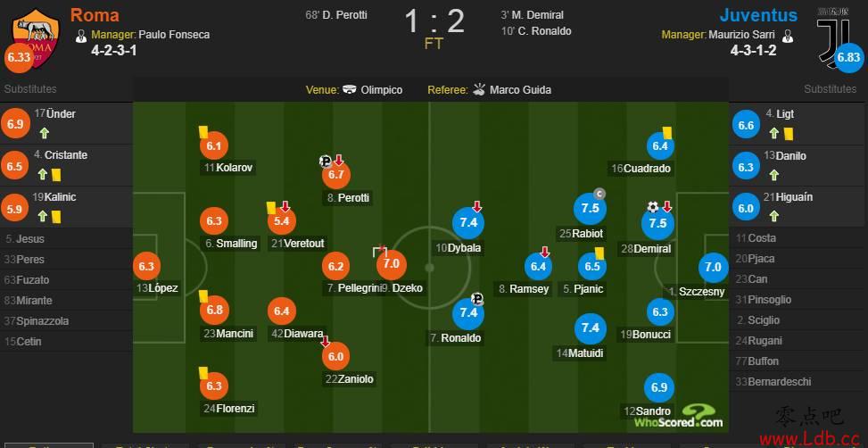Click the whistle icon beside Marco Guida
The height and width of the screenshot is (448, 868).
tap(479, 90)
